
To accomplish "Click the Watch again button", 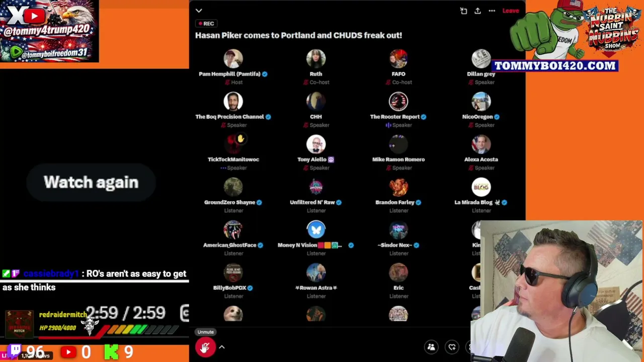I will pos(91,182).
